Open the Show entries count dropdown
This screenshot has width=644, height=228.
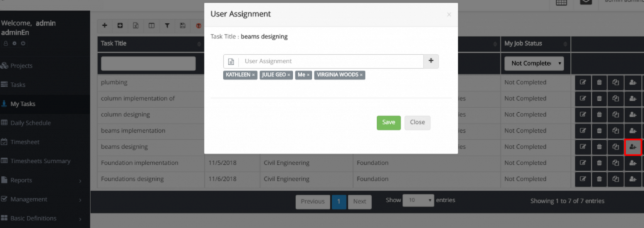418,200
